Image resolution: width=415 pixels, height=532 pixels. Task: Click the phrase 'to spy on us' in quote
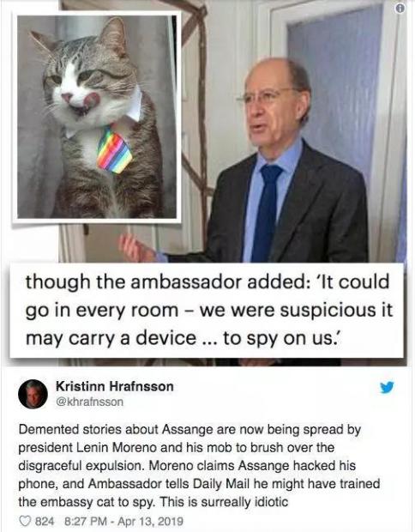point(277,338)
